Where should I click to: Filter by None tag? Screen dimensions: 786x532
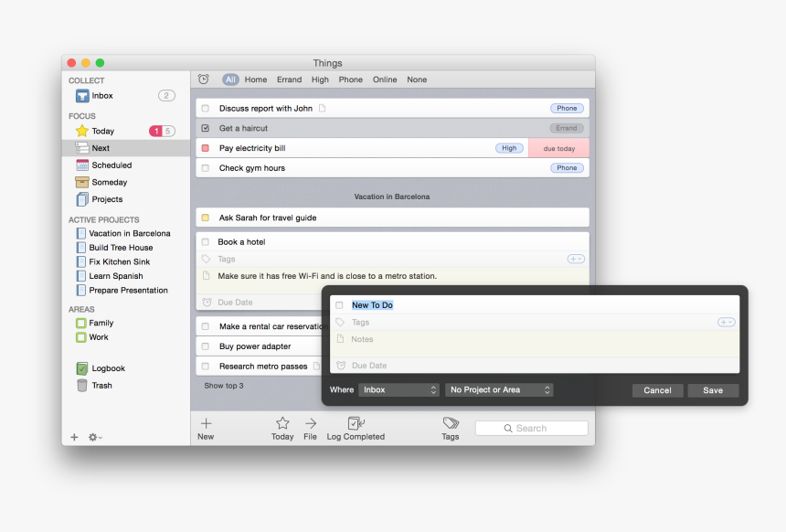point(417,80)
